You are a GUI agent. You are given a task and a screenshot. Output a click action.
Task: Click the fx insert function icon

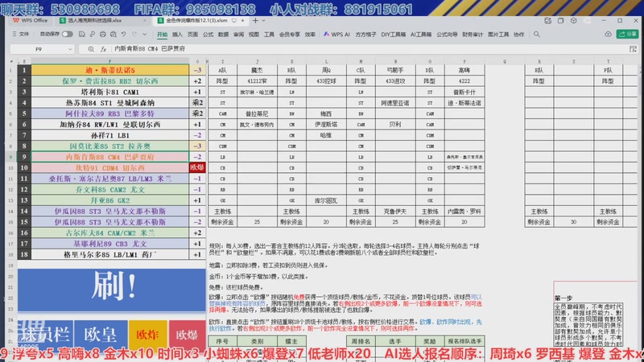coord(103,49)
